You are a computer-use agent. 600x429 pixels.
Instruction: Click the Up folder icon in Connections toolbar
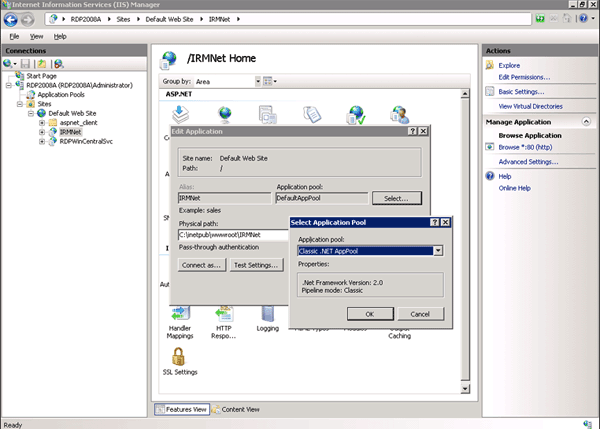tap(41, 64)
